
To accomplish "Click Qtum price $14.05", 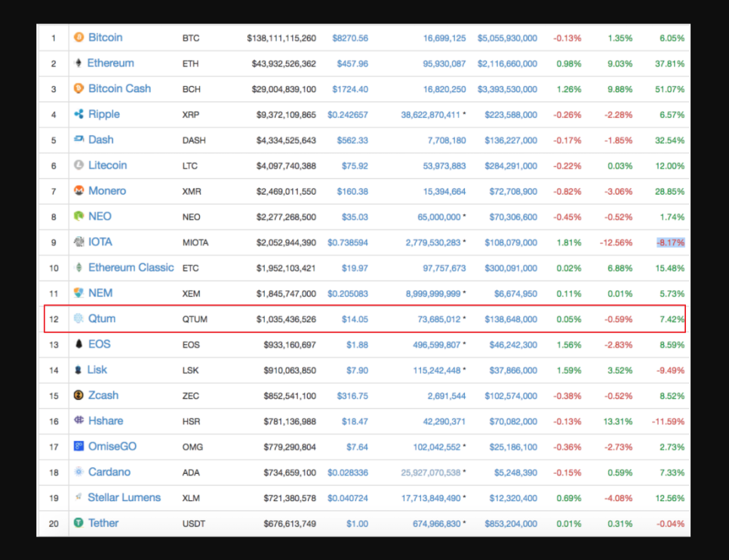I will pyautogui.click(x=355, y=319).
